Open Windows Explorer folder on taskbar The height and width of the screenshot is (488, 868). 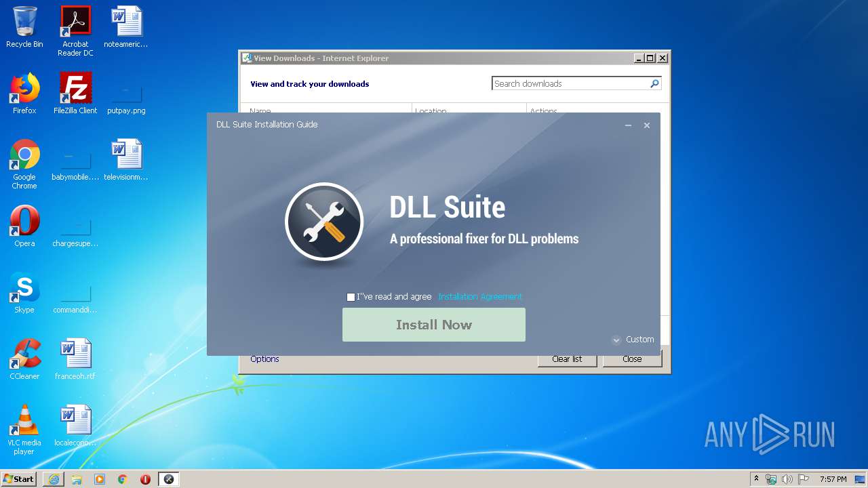[77, 479]
